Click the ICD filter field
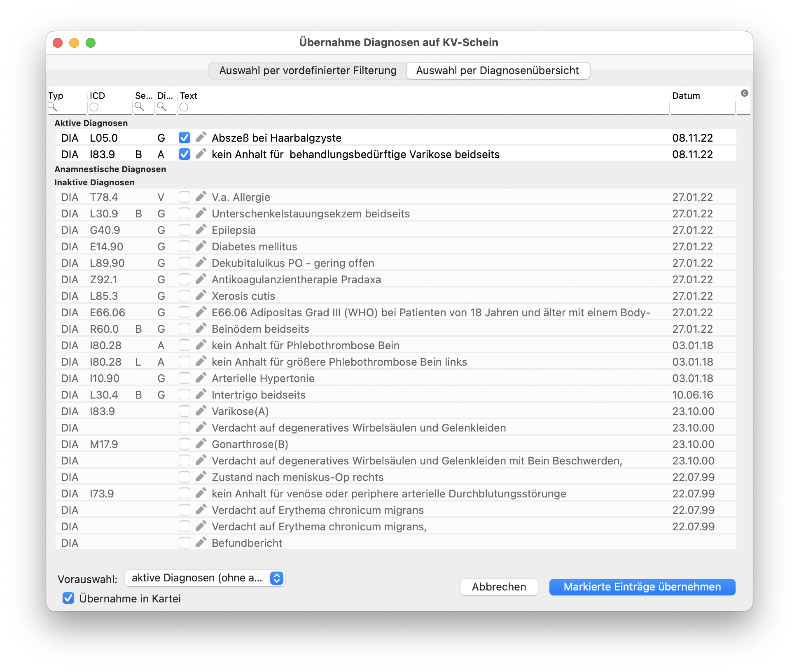 [x=109, y=107]
